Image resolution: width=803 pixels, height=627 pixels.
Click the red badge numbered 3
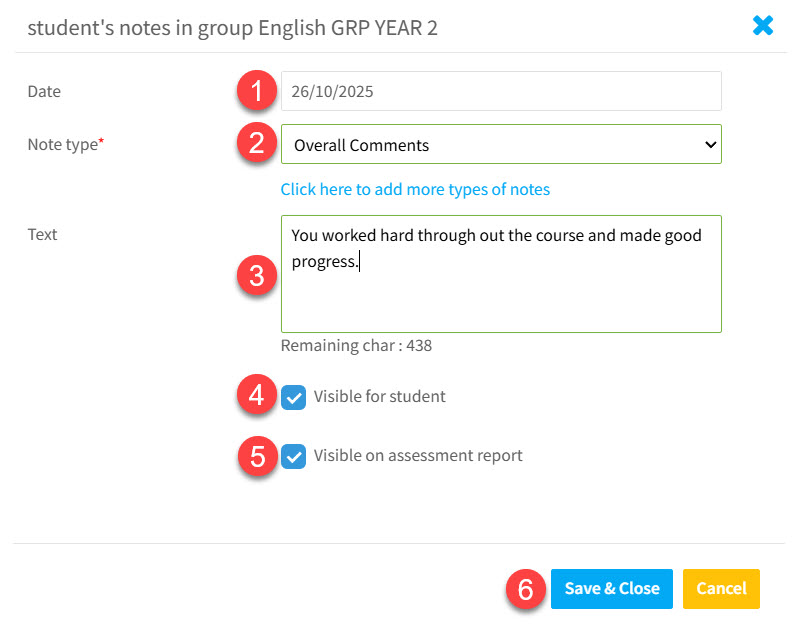(x=256, y=276)
